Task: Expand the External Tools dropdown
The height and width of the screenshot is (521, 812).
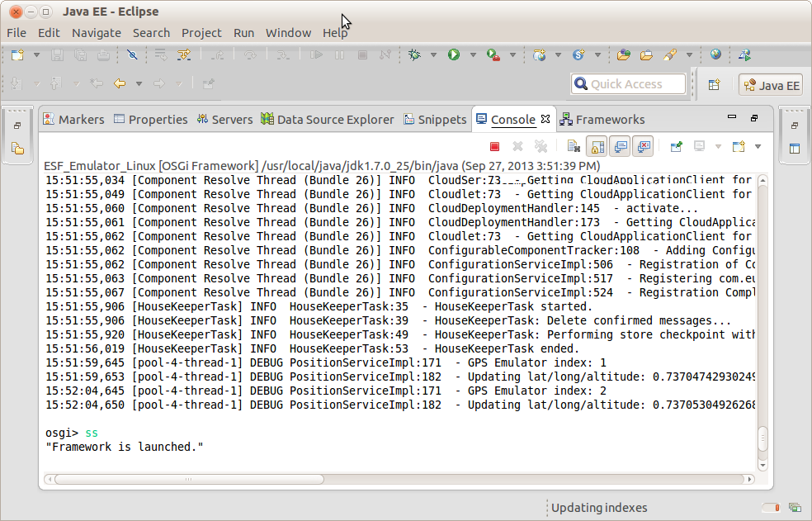Action: pyautogui.click(x=512, y=55)
